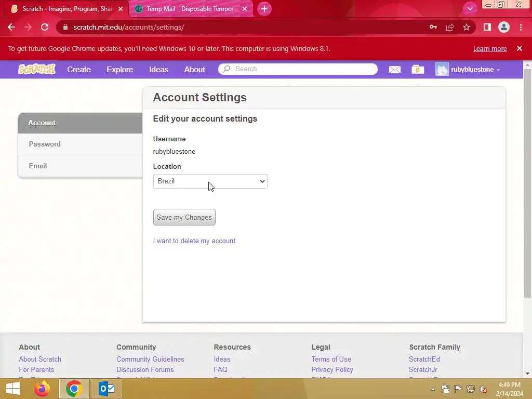The width and height of the screenshot is (532, 399).
Task: Expand the Location dropdown showing Brazil
Action: [210, 181]
